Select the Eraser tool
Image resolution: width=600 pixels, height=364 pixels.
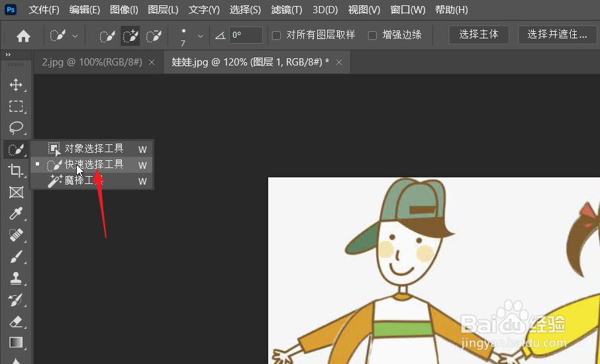coord(16,322)
